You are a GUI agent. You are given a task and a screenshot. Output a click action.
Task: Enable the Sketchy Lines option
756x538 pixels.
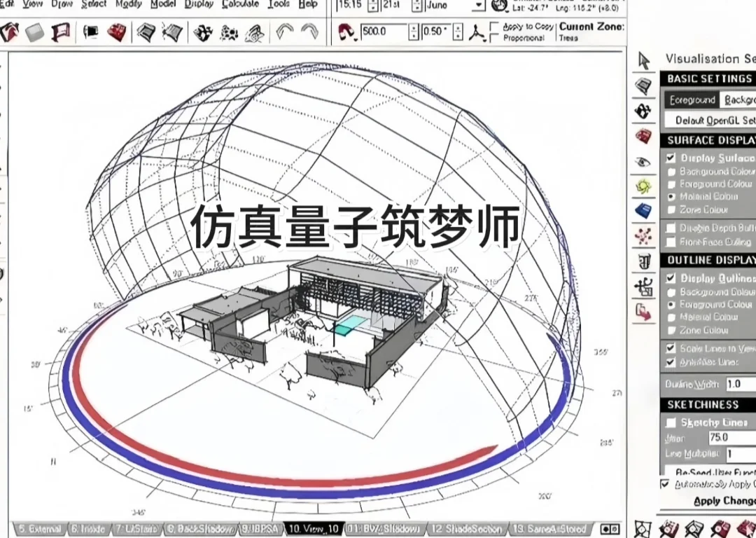click(x=671, y=421)
